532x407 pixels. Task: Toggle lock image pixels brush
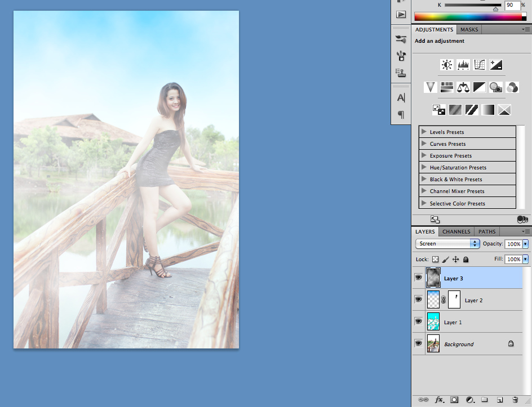(x=445, y=260)
